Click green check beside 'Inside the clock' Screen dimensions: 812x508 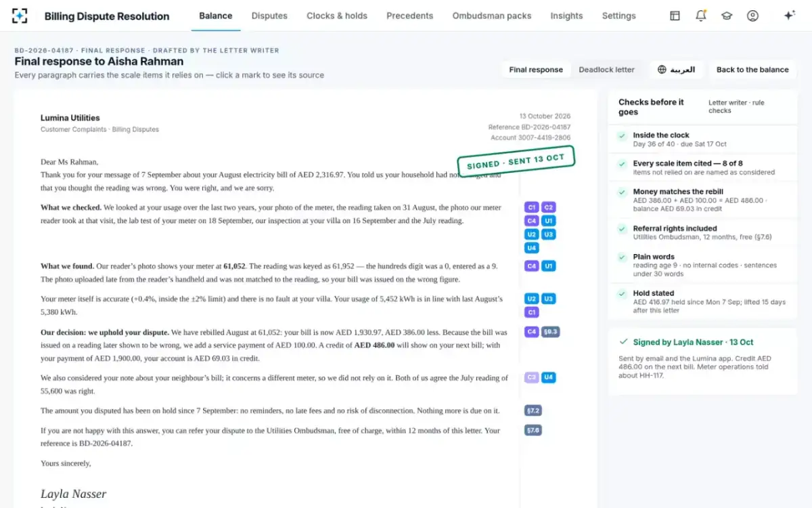tap(621, 135)
